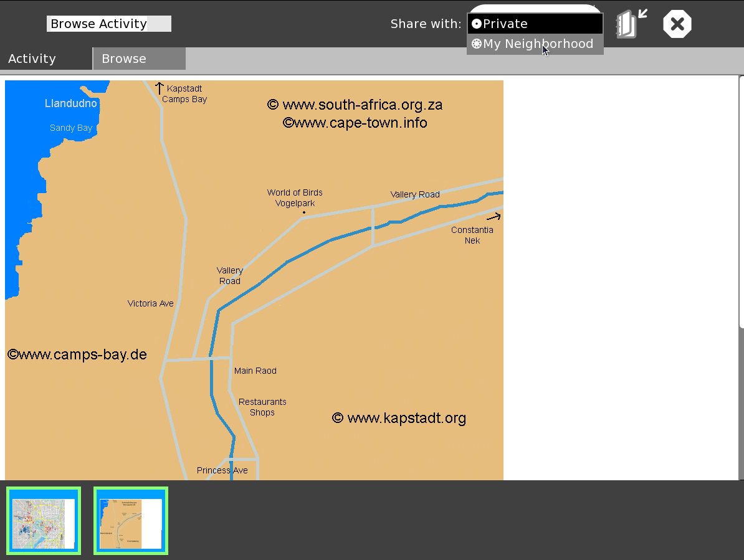Click the circle icon beside Private
Image resolution: width=744 pixels, height=560 pixels.
pyautogui.click(x=477, y=24)
